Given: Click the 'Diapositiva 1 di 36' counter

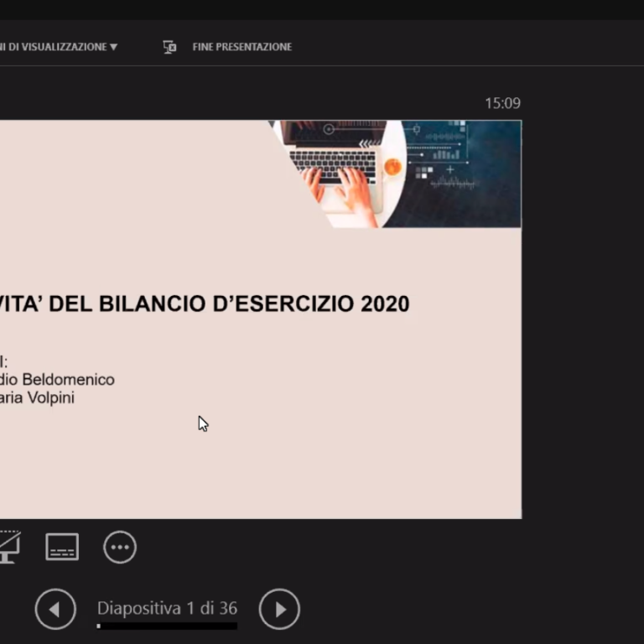Looking at the screenshot, I should tap(167, 608).
